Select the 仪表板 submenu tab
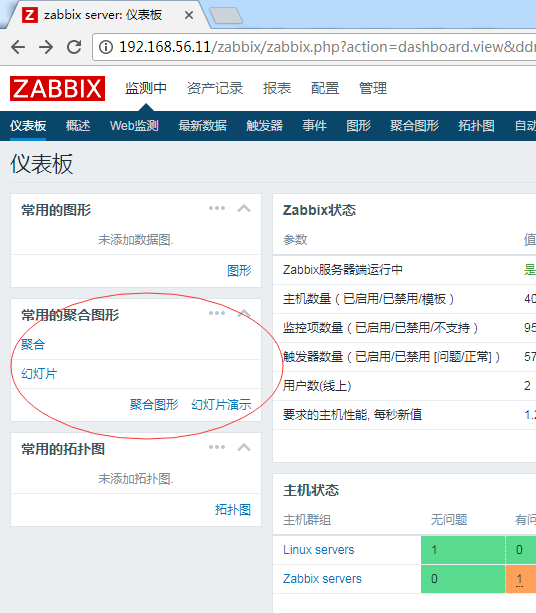 (x=28, y=126)
